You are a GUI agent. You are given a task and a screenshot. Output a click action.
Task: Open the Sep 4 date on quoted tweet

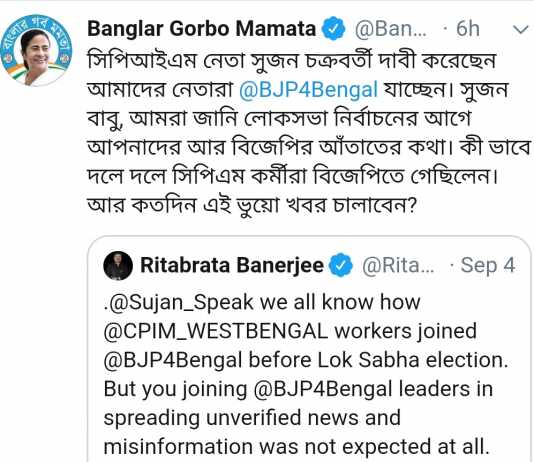(488, 265)
